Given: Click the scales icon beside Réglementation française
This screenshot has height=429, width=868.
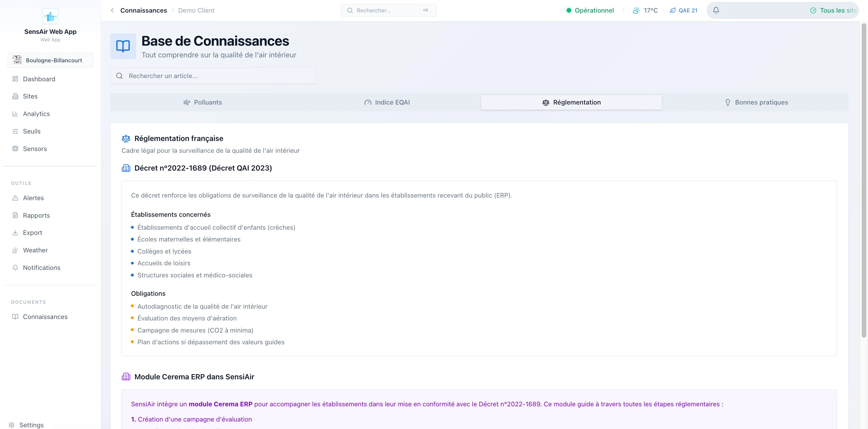Looking at the screenshot, I should click(126, 138).
